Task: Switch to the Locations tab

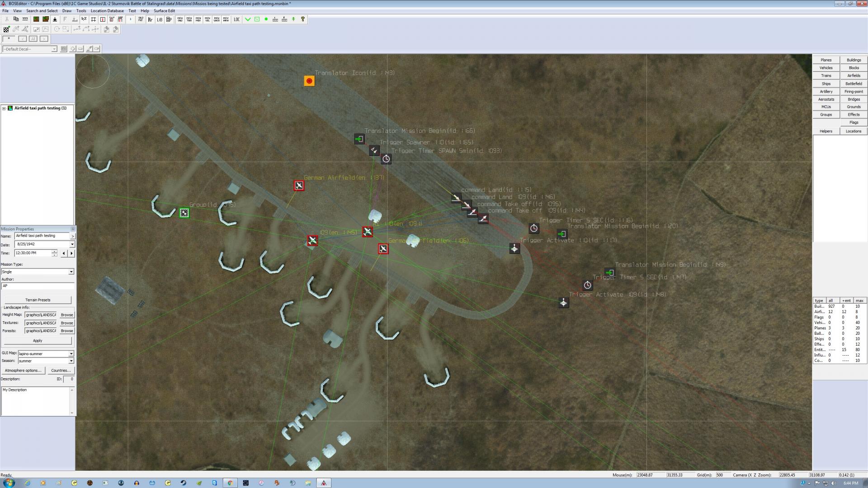Action: point(854,131)
